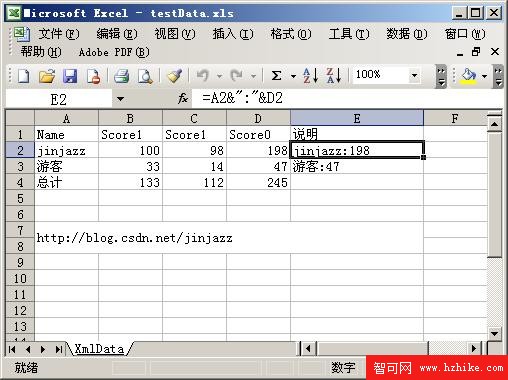Open Print Preview magnifier icon
This screenshot has width=508, height=380.
145,76
